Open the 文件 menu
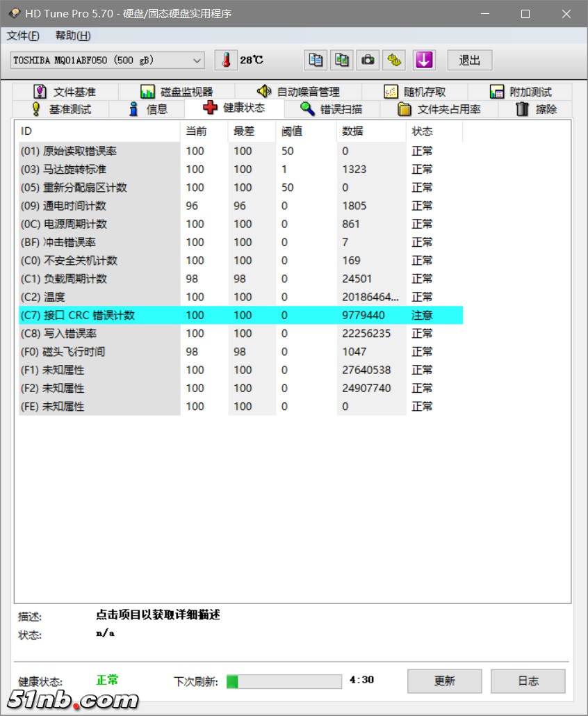588x716 pixels. point(23,35)
